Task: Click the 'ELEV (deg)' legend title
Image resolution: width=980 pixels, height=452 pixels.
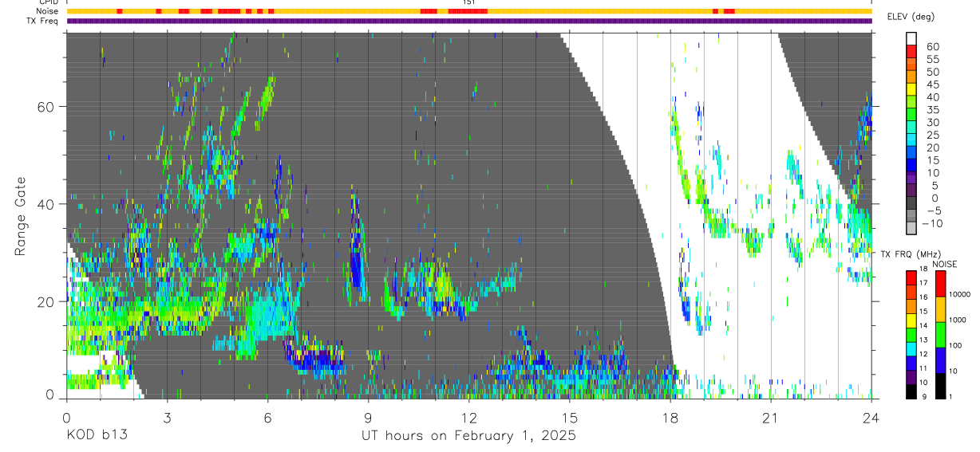Action: coord(911,17)
